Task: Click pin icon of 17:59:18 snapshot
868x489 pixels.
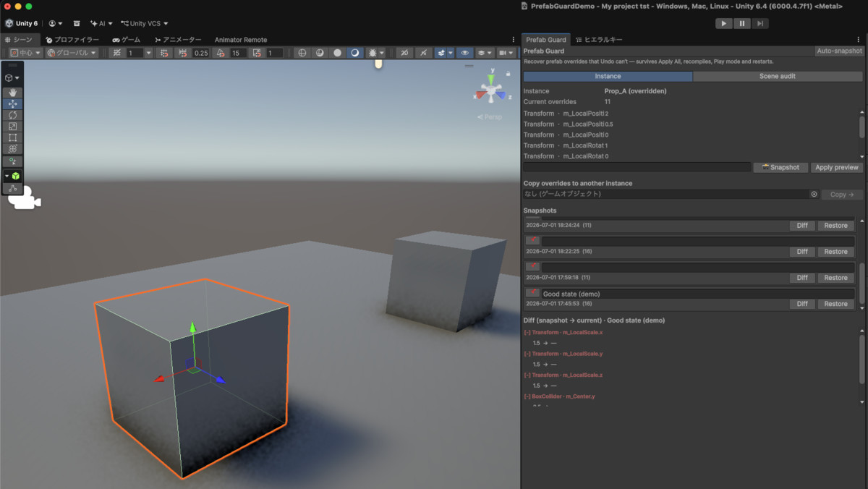Action: pyautogui.click(x=532, y=267)
